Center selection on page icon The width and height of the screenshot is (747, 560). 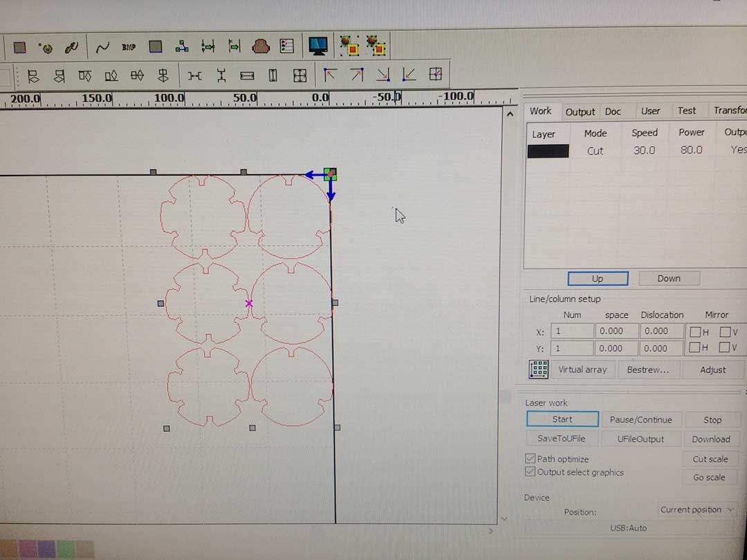pos(436,74)
